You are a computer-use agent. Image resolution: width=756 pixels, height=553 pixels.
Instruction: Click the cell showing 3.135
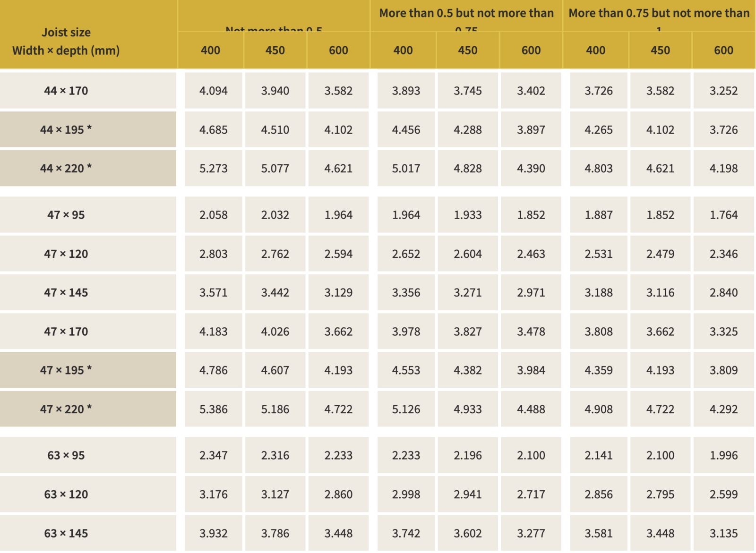click(x=723, y=533)
